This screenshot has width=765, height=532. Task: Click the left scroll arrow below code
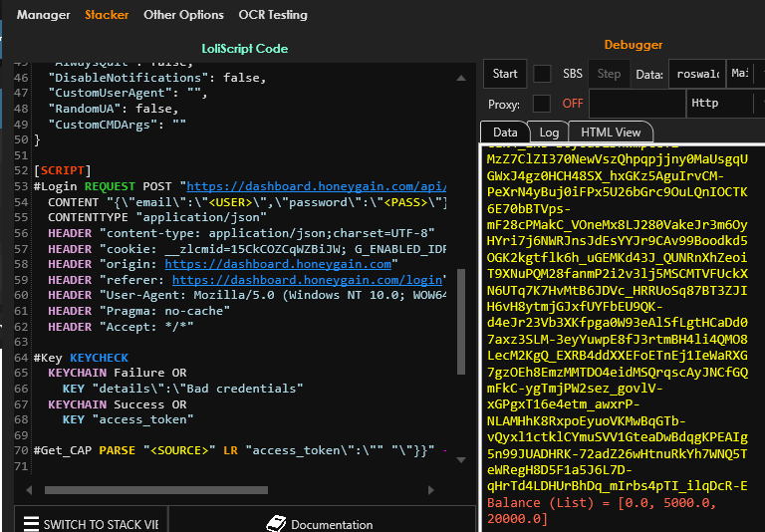click(29, 490)
